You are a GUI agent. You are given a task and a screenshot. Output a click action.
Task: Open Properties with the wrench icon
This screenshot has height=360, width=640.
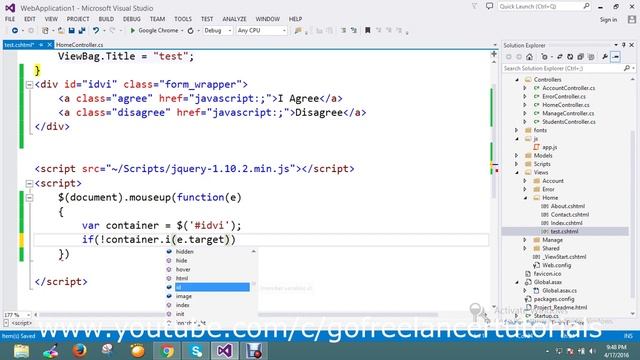(x=605, y=57)
